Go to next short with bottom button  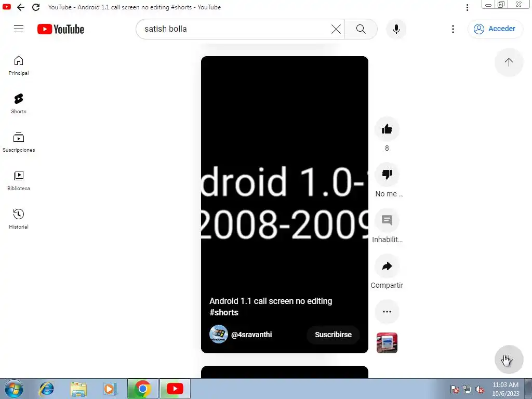click(509, 360)
